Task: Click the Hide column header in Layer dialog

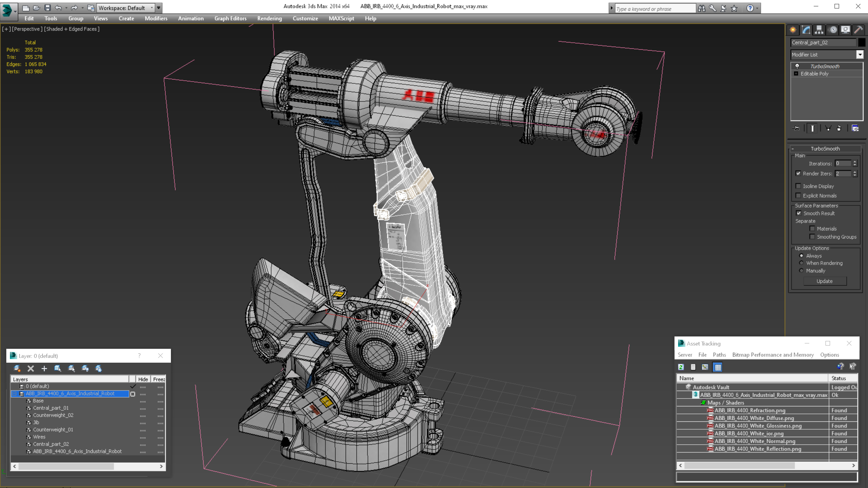Action: click(143, 379)
